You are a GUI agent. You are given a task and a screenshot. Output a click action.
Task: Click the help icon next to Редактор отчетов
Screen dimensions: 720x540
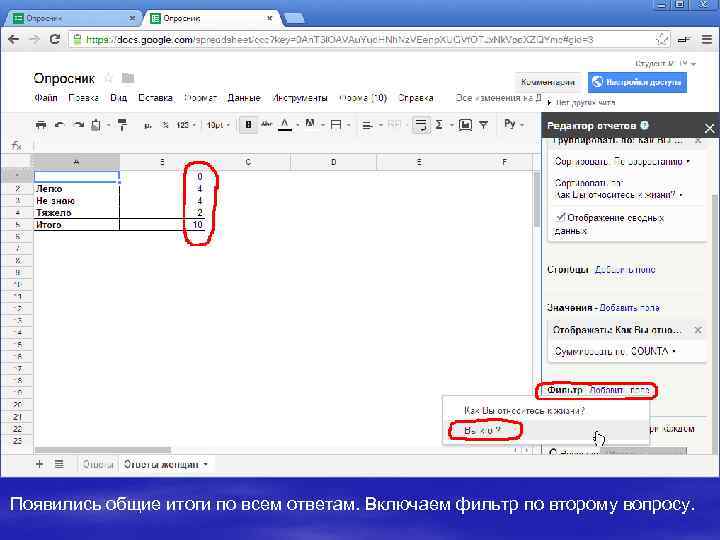point(644,125)
